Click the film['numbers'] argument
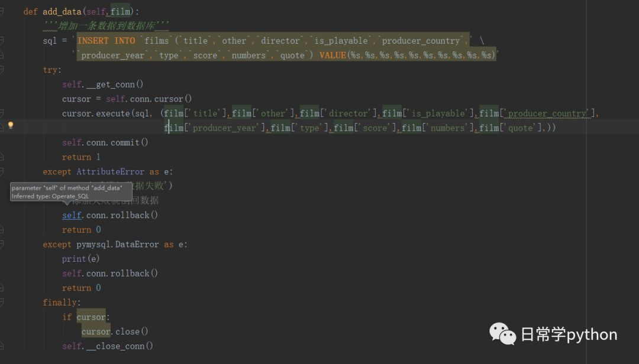This screenshot has height=364, width=639. pyautogui.click(x=438, y=128)
